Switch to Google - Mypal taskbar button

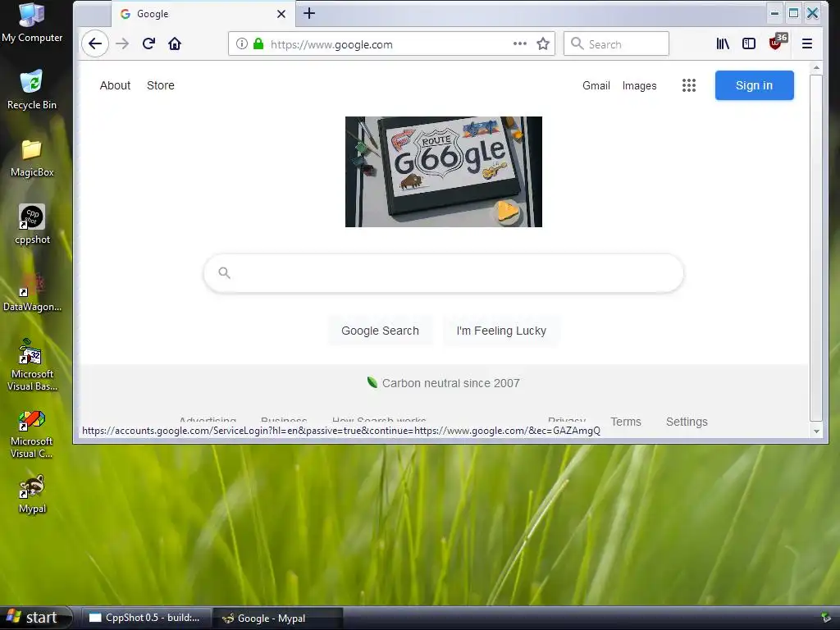277,618
